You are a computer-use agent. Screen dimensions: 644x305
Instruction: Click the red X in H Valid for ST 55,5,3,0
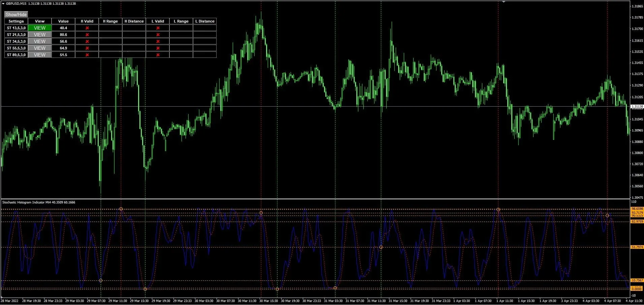tap(87, 48)
